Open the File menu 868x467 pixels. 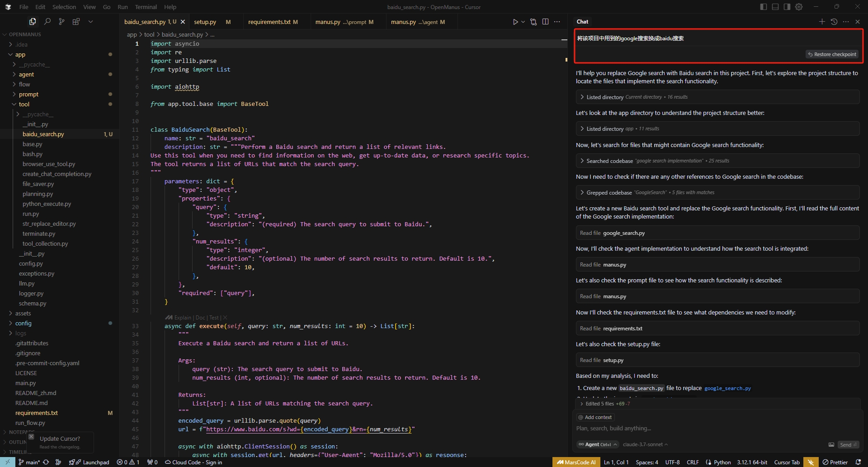pyautogui.click(x=24, y=7)
